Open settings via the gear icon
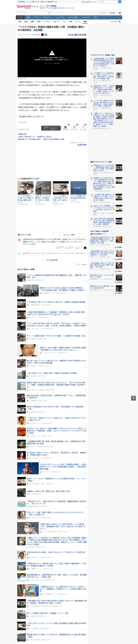Viewport: 138px width, 644px height. (120, 13)
